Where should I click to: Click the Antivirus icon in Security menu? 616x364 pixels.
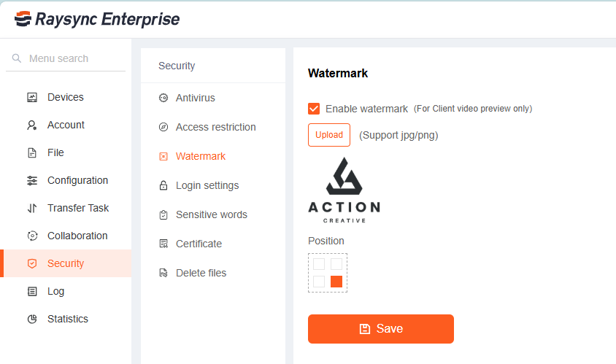[163, 98]
